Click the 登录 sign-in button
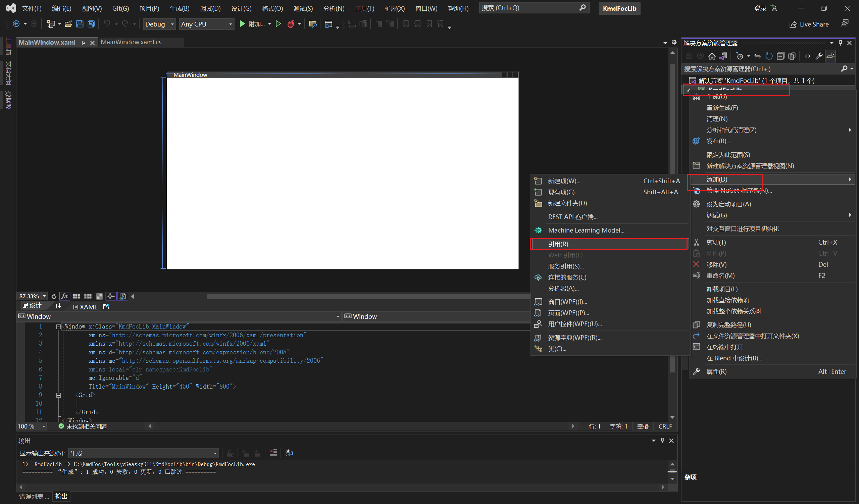Image resolution: width=859 pixels, height=504 pixels. (x=760, y=8)
